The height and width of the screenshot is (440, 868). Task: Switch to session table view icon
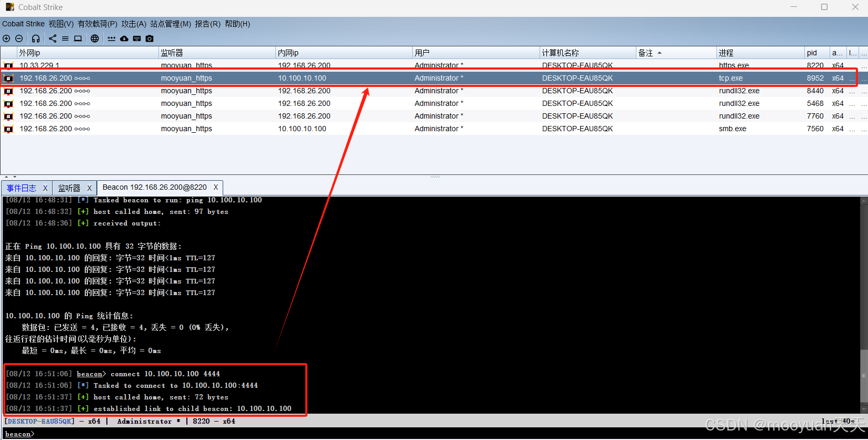click(65, 38)
